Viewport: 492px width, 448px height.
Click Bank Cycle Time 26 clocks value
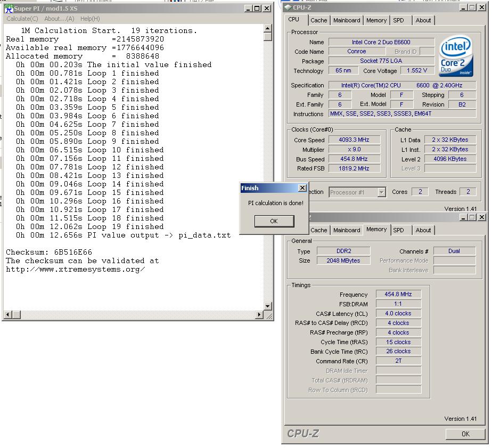coord(398,351)
